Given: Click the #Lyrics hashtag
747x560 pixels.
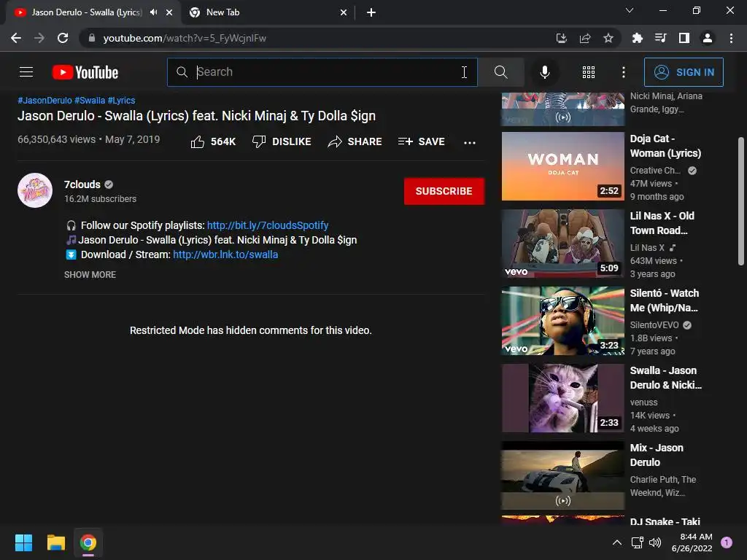Looking at the screenshot, I should tap(122, 101).
